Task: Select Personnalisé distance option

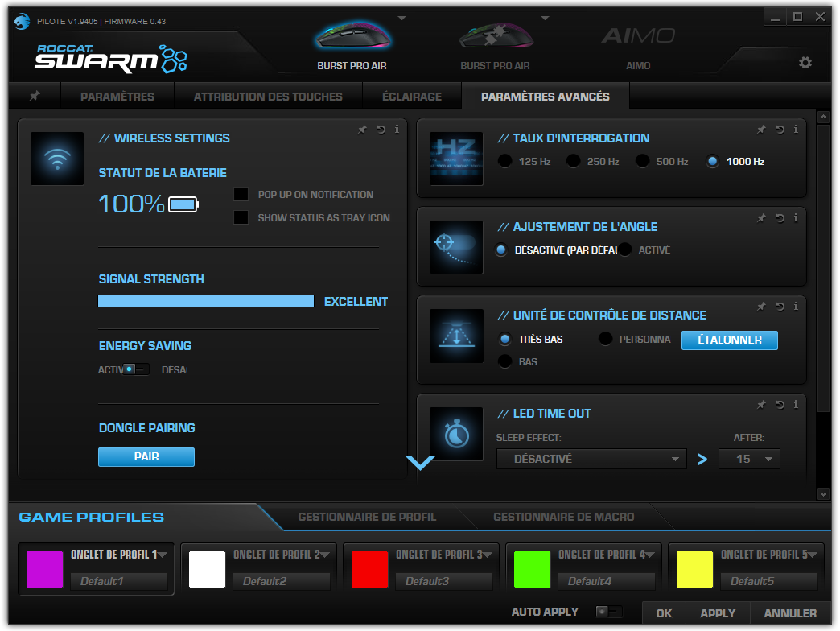Action: [x=605, y=339]
